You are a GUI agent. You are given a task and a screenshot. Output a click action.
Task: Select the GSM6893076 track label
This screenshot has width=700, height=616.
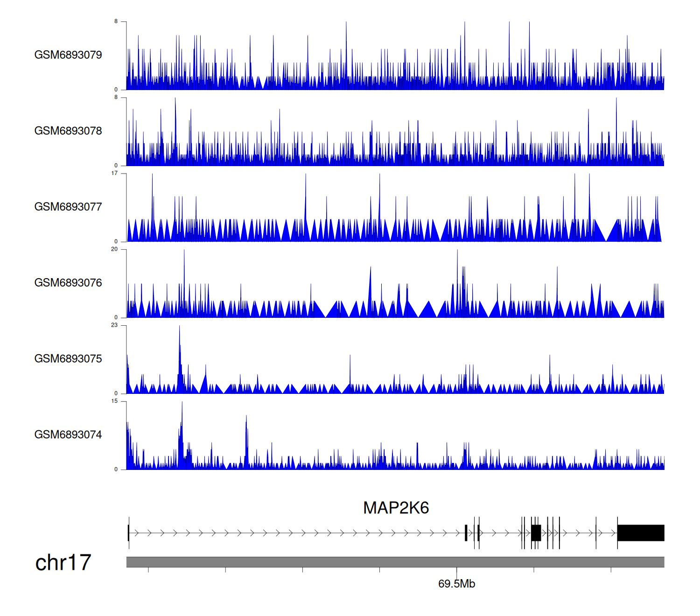pyautogui.click(x=68, y=283)
